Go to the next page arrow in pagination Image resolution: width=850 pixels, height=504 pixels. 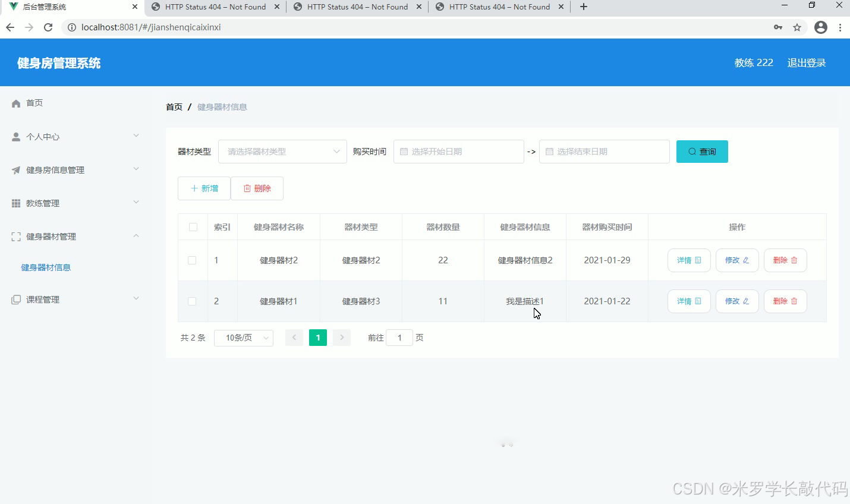click(x=342, y=338)
